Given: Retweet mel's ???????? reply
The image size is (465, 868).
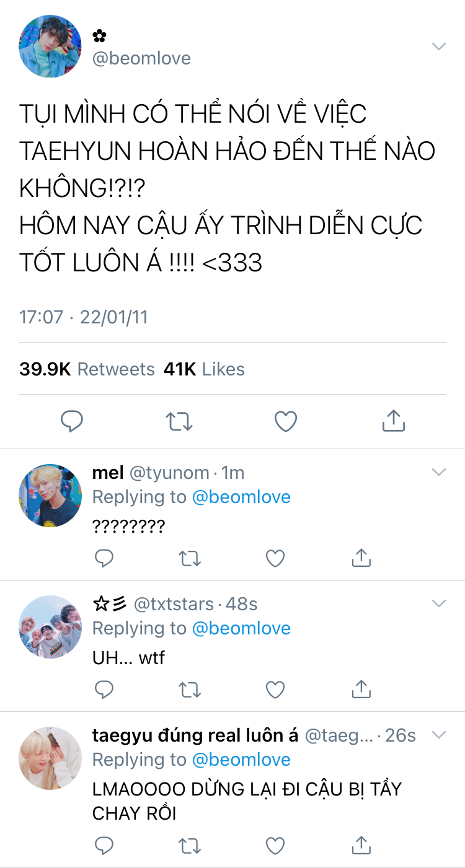Looking at the screenshot, I should [x=190, y=559].
